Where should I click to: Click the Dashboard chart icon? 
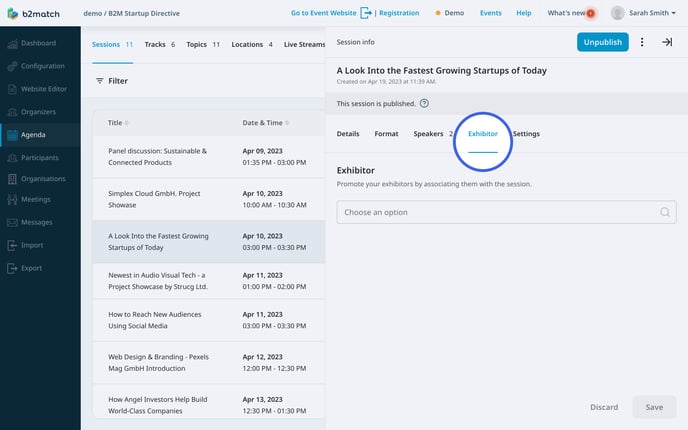[12, 43]
